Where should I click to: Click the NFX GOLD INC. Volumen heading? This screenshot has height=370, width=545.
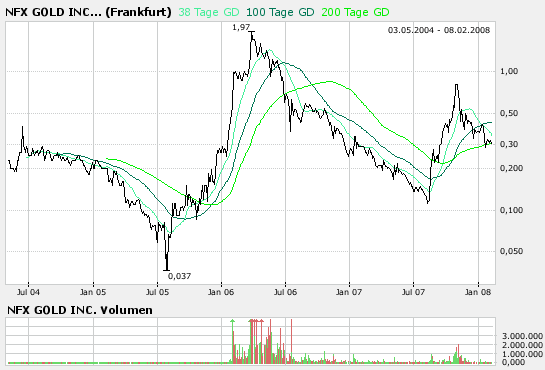pyautogui.click(x=80, y=310)
